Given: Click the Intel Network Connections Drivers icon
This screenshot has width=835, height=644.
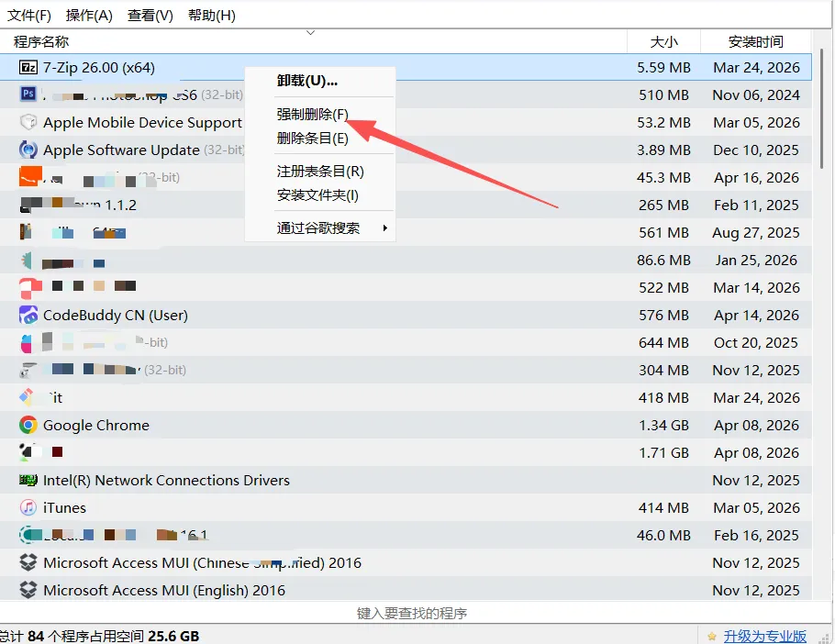Looking at the screenshot, I should 28,480.
